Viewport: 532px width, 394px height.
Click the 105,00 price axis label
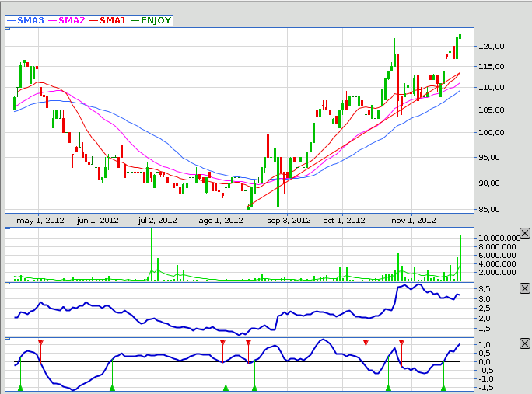pyautogui.click(x=492, y=110)
